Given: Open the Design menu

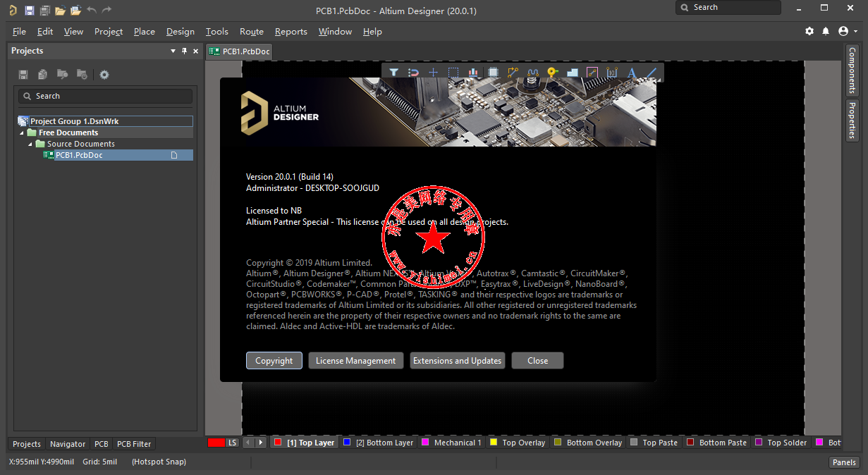Looking at the screenshot, I should (x=181, y=31).
